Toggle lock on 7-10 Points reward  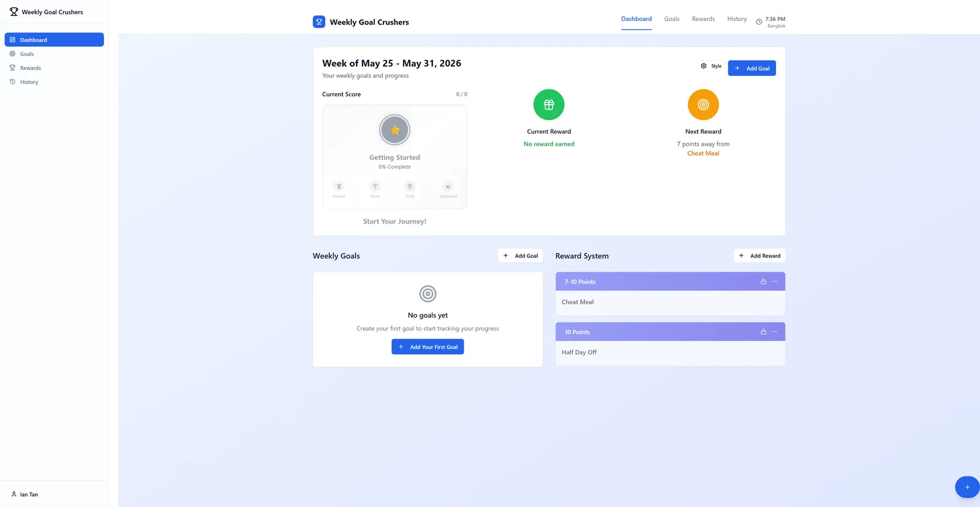[763, 282]
